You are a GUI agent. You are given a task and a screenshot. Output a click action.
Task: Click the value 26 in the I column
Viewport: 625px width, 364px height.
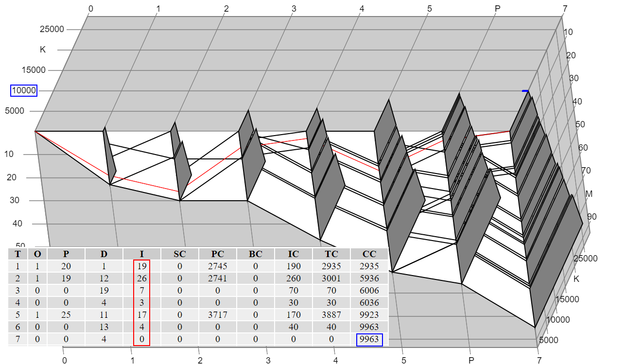(x=142, y=278)
